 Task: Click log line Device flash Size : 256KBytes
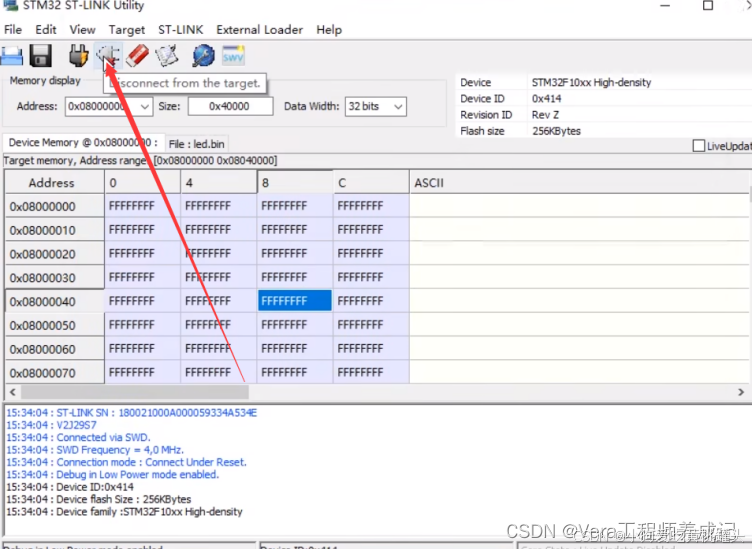click(99, 500)
